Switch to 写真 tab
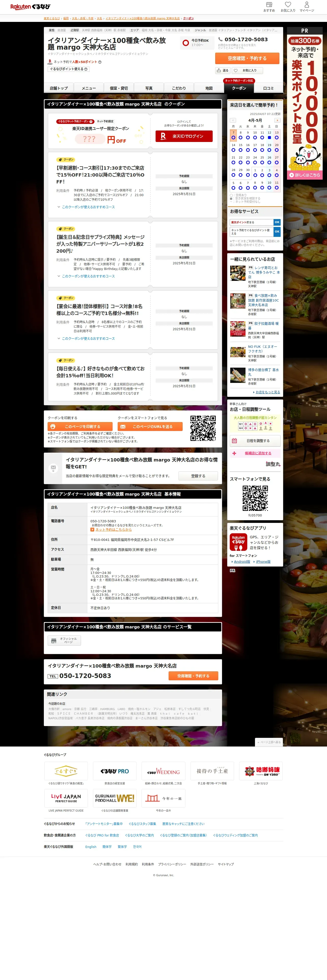The width and height of the screenshot is (327, 980). [x=149, y=88]
